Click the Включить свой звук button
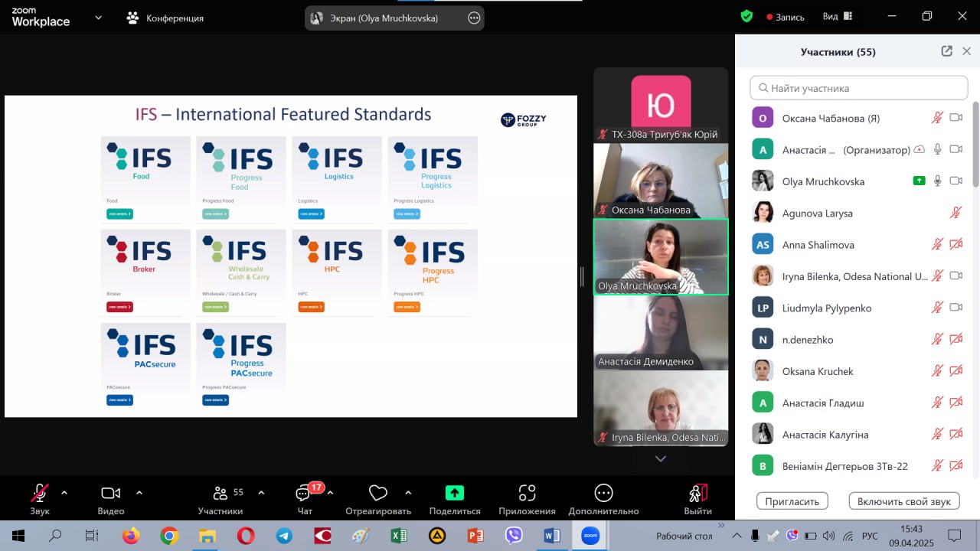Viewport: 980px width, 551px height. coord(904,501)
